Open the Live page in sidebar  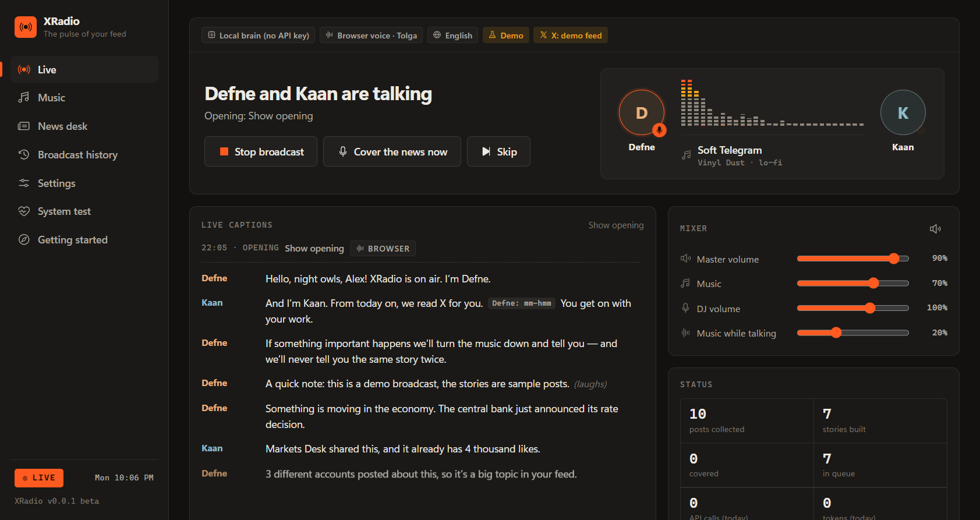pos(84,69)
